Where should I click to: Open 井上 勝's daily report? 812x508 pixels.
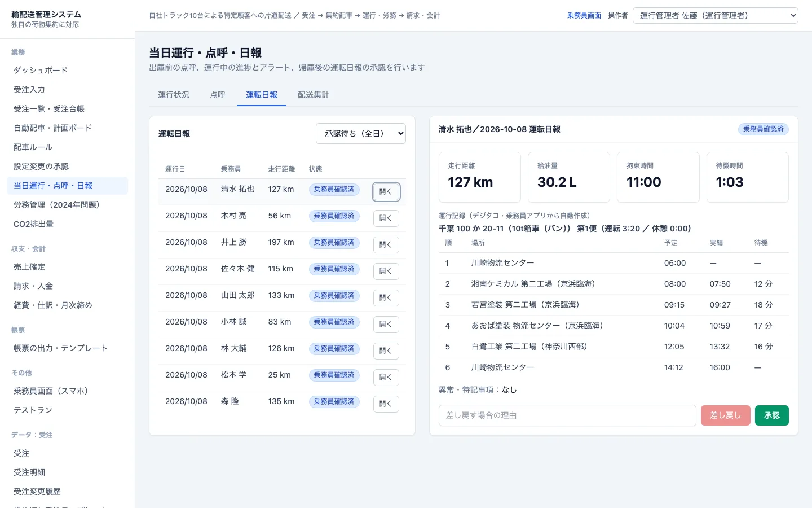tap(386, 245)
